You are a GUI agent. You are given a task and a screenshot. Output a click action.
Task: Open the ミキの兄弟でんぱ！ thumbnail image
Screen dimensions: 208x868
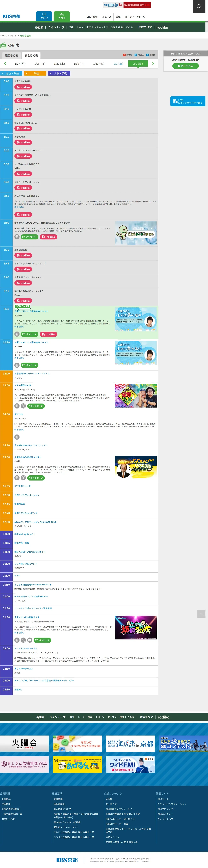click(136, 396)
